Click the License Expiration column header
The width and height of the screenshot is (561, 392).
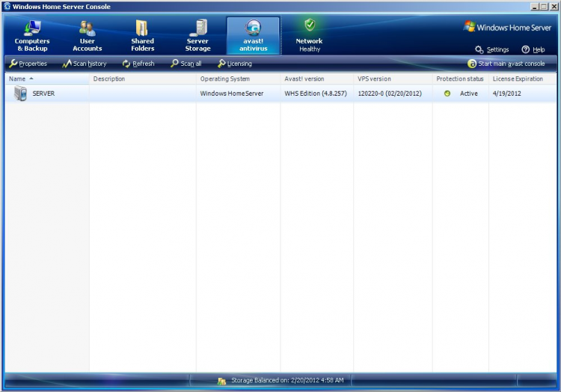(523, 79)
